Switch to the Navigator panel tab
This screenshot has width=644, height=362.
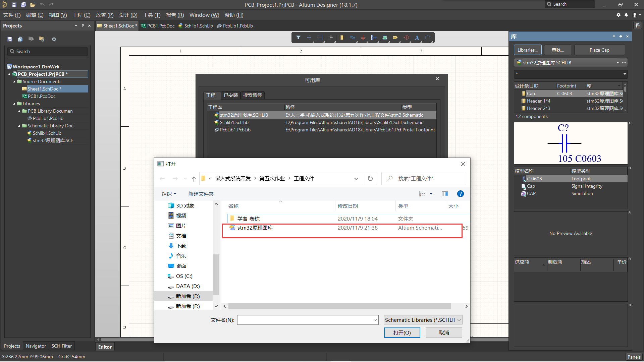[36, 346]
